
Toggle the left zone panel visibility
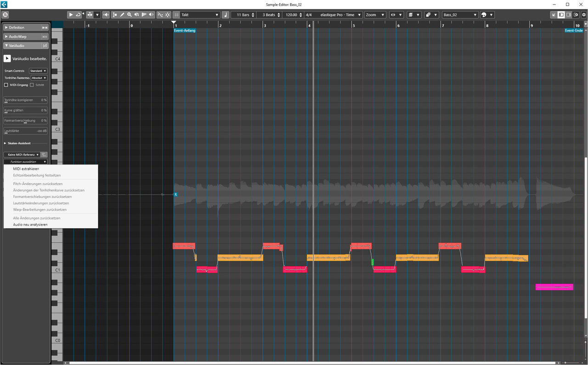click(561, 15)
